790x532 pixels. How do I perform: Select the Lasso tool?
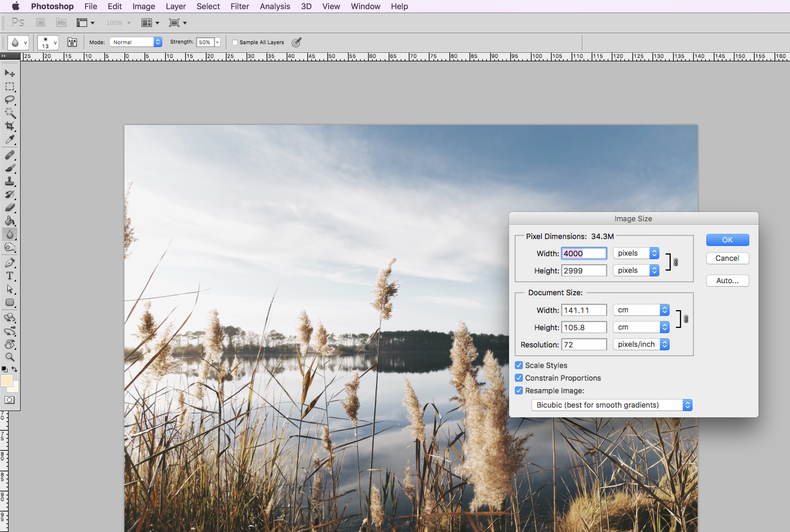pos(10,100)
